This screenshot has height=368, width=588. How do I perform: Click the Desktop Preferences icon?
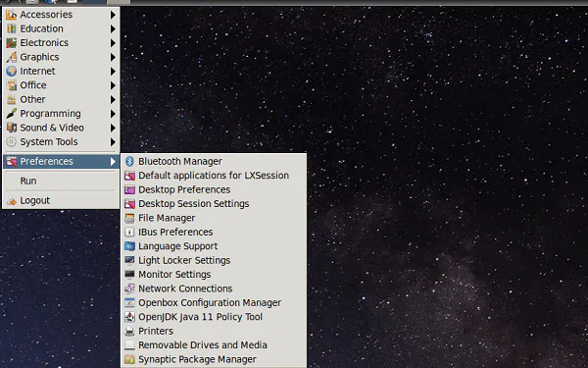point(129,189)
